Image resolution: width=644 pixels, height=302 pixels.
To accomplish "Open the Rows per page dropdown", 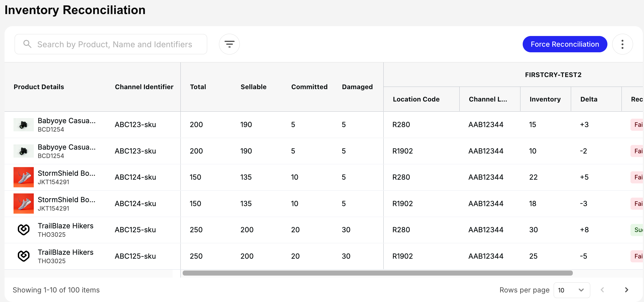I will pos(571,290).
